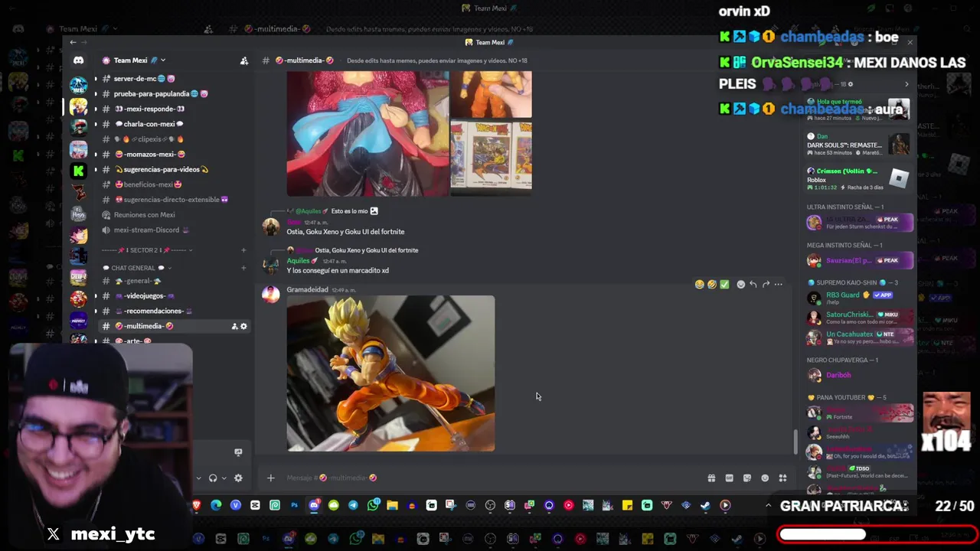
Task: Focus the Mensaje multimedia input field
Action: click(x=490, y=478)
